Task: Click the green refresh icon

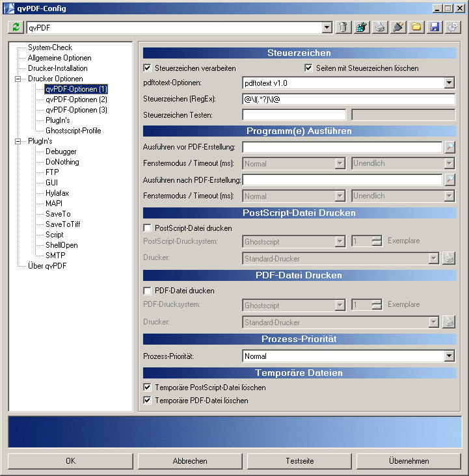Action: point(16,27)
